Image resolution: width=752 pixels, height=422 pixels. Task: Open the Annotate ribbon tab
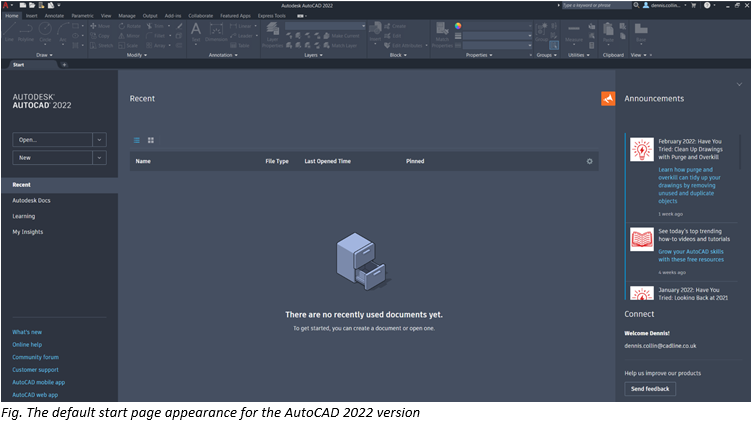point(54,16)
